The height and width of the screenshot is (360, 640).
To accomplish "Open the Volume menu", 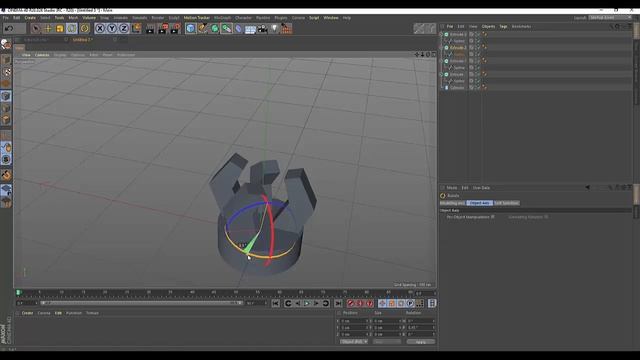I will (x=89, y=18).
